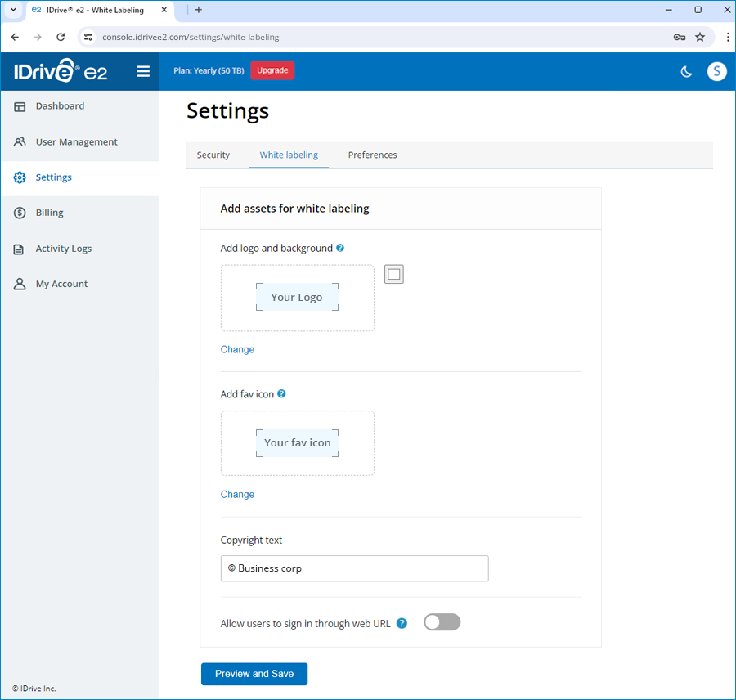Click Change link under fav icon

pos(237,495)
